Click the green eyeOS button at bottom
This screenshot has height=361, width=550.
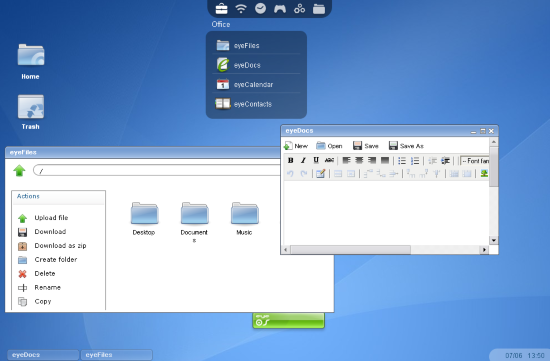pyautogui.click(x=288, y=320)
